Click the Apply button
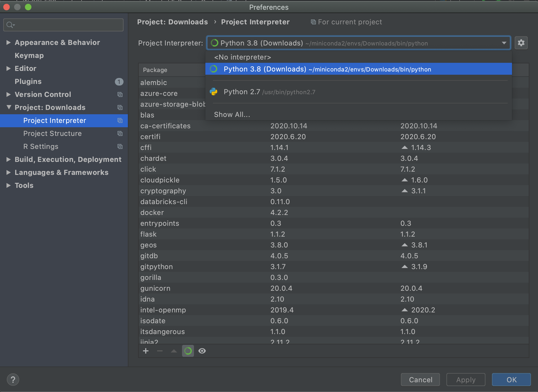Image resolution: width=538 pixels, height=392 pixels. tap(466, 380)
